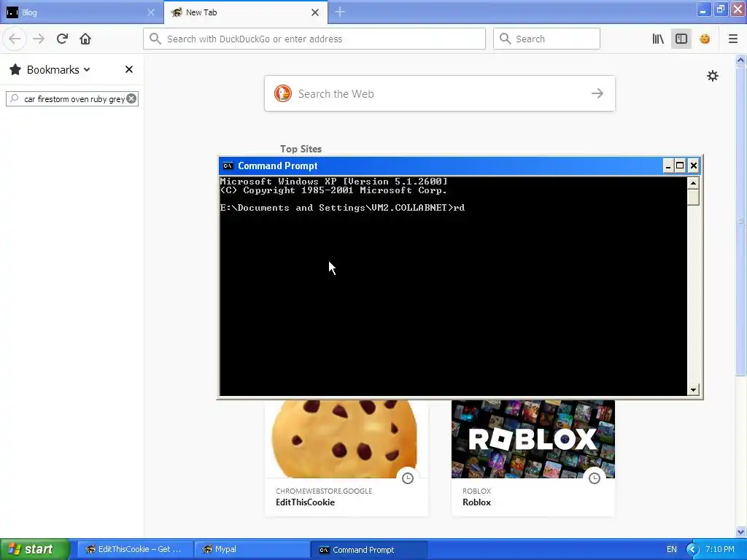
Task: Select Command Prompt taskbar button
Action: pyautogui.click(x=369, y=549)
